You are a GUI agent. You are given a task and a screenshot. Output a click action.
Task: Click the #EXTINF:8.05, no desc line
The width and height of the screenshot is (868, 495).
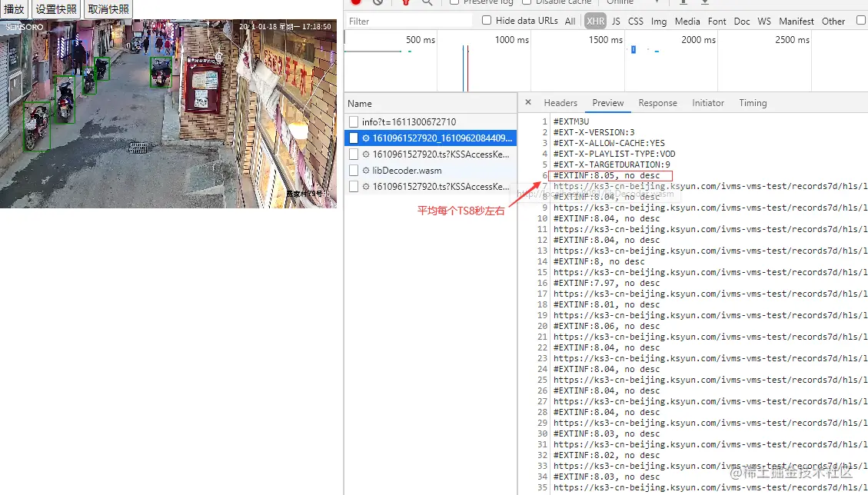[606, 175]
